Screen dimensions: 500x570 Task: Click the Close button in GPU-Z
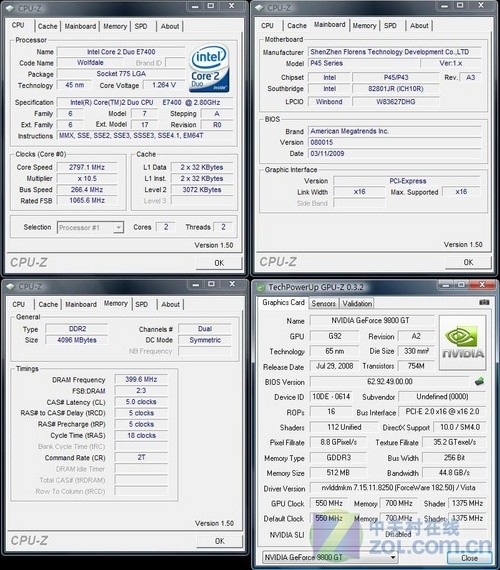pyautogui.click(x=469, y=558)
